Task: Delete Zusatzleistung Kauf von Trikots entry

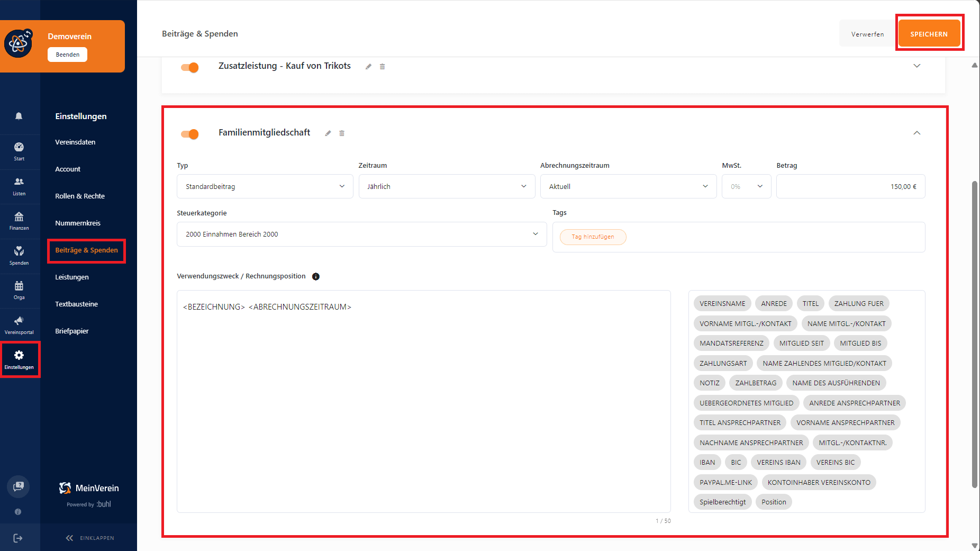Action: 382,67
